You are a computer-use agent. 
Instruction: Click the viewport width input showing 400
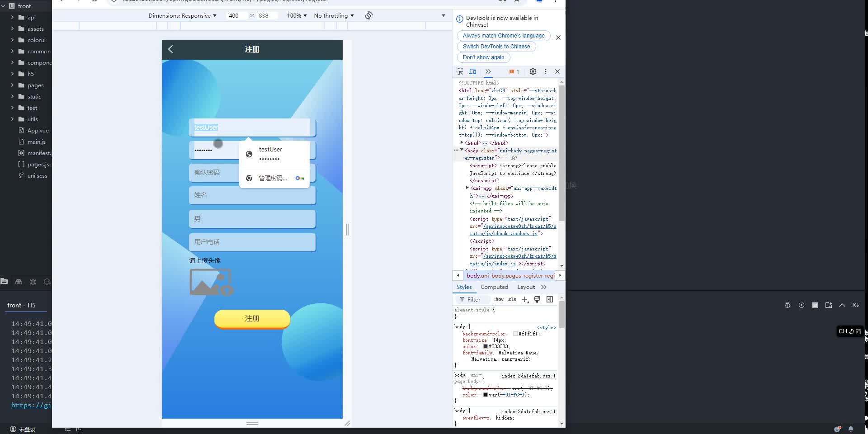(236, 15)
